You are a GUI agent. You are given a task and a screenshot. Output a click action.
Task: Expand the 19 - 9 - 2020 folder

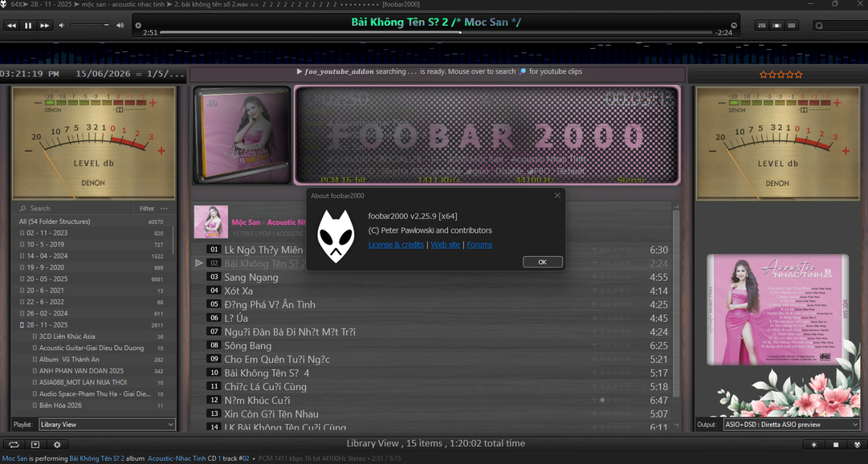[22, 267]
